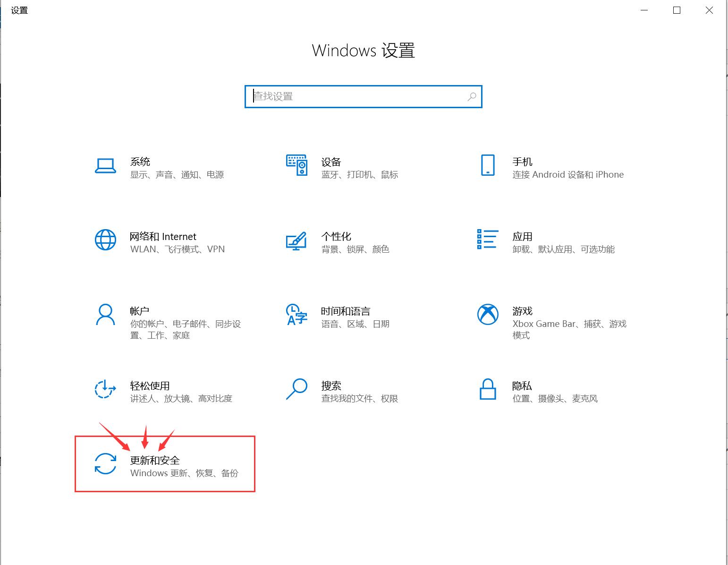Open the 更新和安全 title link

pos(155,460)
